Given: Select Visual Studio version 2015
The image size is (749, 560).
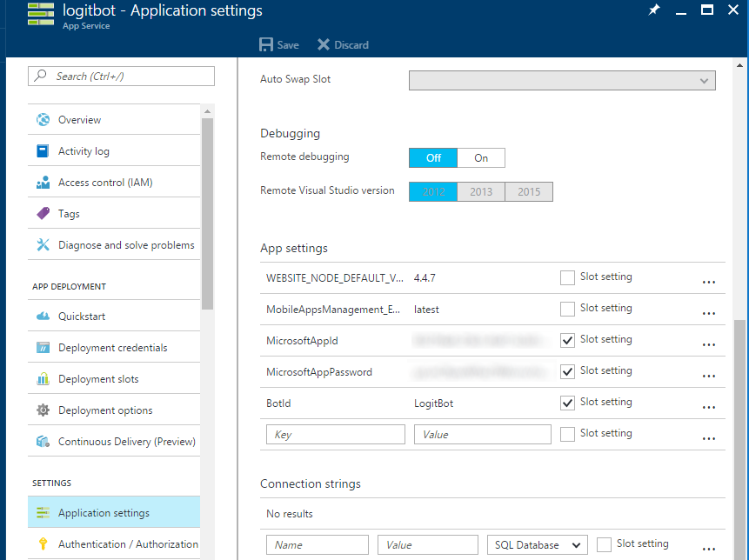Looking at the screenshot, I should click(529, 192).
